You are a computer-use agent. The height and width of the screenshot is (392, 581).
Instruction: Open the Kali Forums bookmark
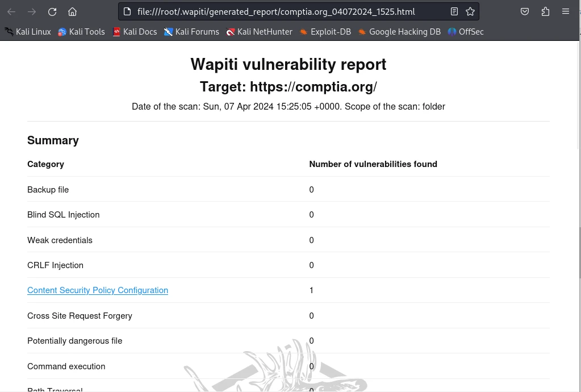tap(191, 32)
